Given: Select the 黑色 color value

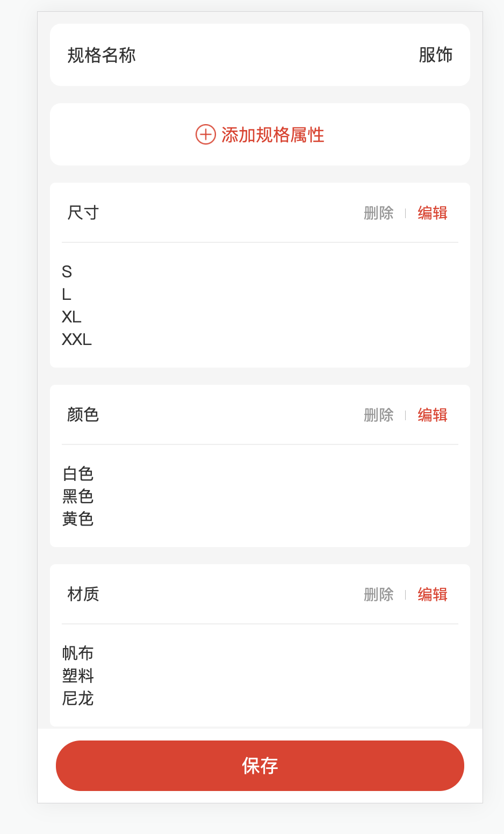Looking at the screenshot, I should click(x=78, y=497).
